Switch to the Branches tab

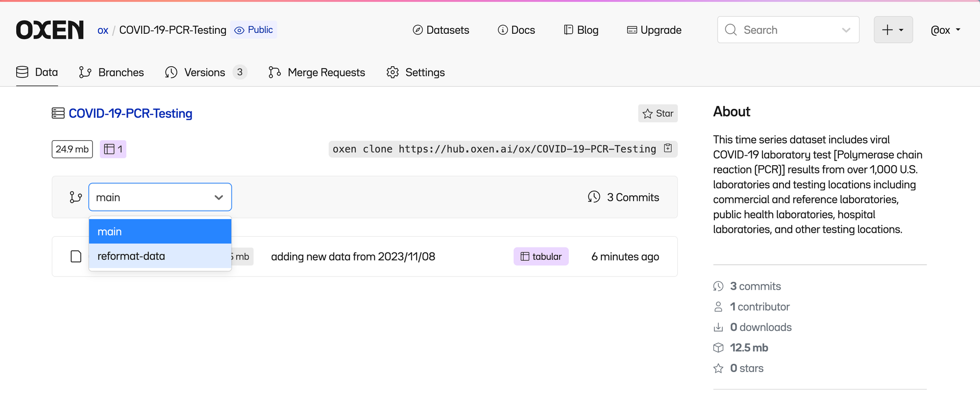pyautogui.click(x=111, y=72)
